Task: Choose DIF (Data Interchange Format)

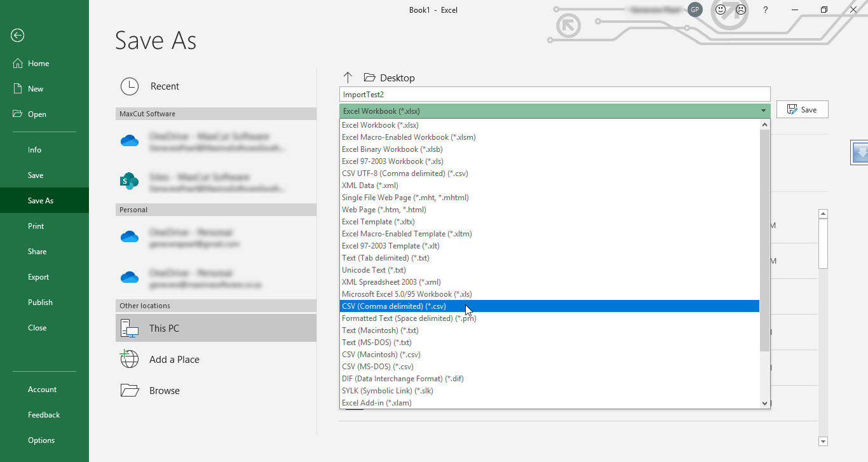Action: point(550,379)
